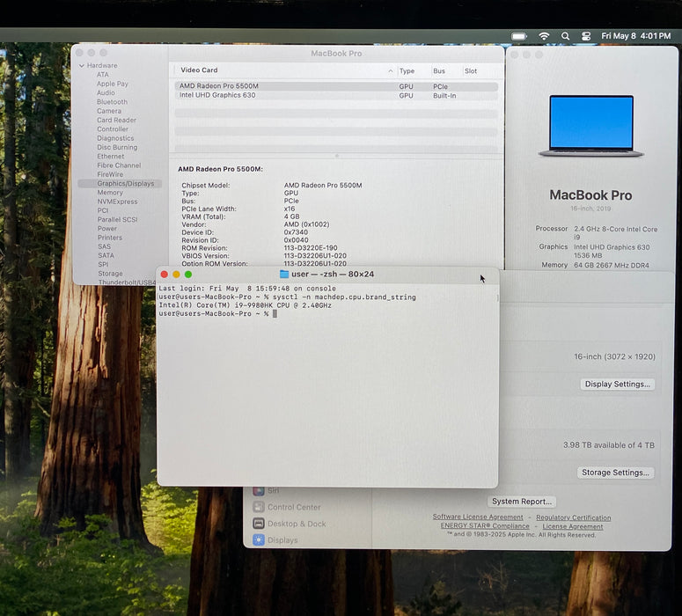Open Control Center icon in menu bar
Screen dimensions: 682x616
click(x=586, y=37)
